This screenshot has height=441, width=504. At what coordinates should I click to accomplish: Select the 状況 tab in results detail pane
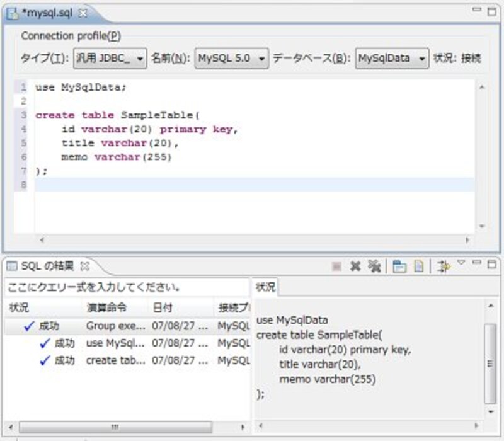click(x=265, y=287)
